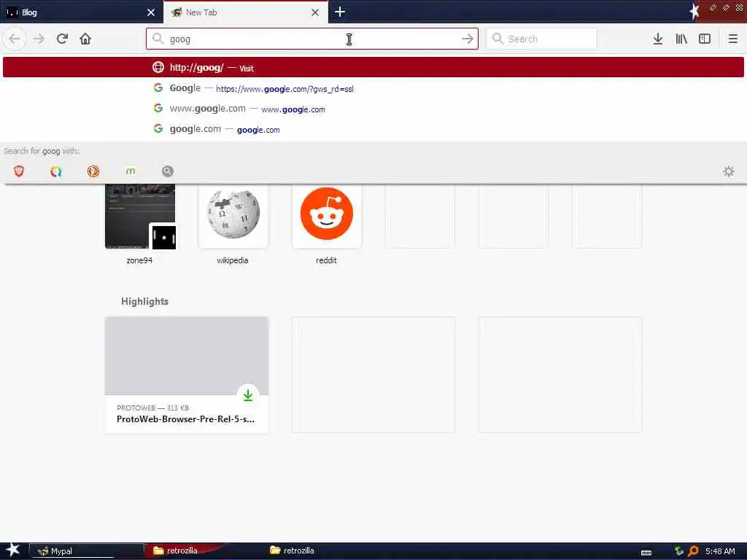747x560 pixels.
Task: Click the green download icon on ProtoWeb highlight
Action: click(x=248, y=394)
